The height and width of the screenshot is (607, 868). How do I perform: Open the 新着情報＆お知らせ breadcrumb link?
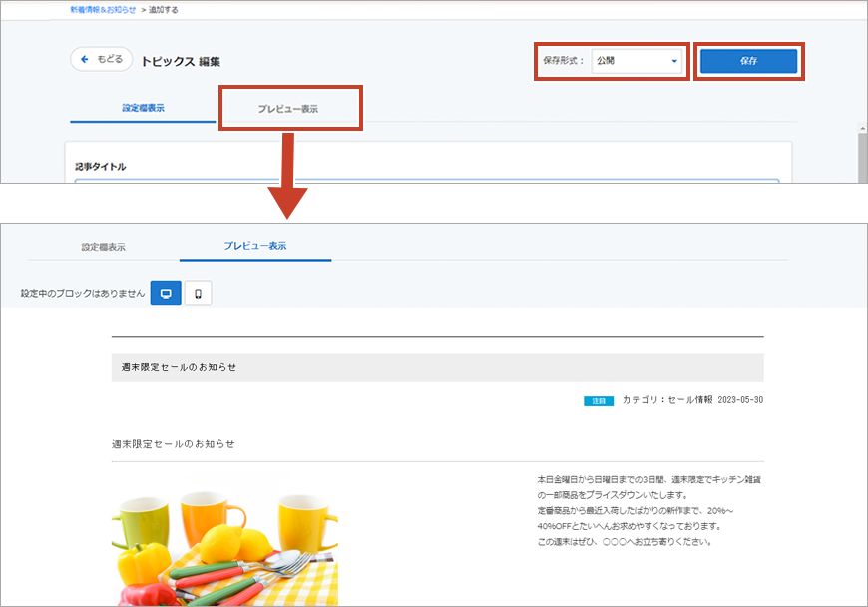pyautogui.click(x=103, y=9)
